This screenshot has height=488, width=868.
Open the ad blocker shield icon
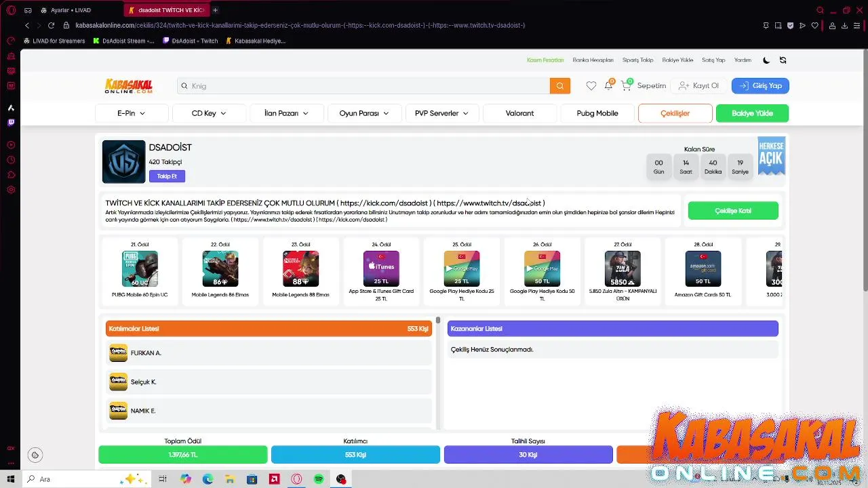[790, 25]
